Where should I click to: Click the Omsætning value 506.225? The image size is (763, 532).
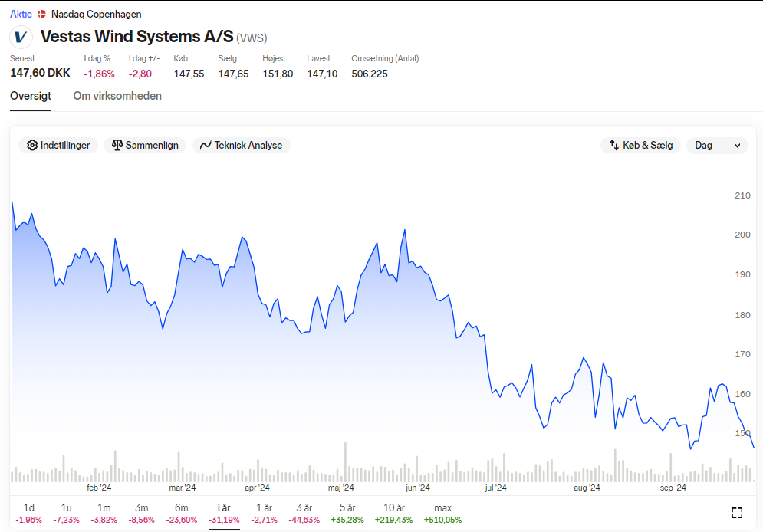click(370, 74)
